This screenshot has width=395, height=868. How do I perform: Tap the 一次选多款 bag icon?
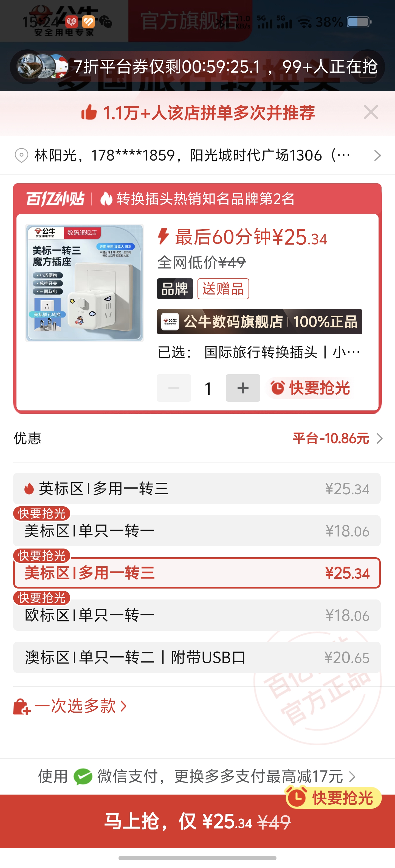point(22,706)
